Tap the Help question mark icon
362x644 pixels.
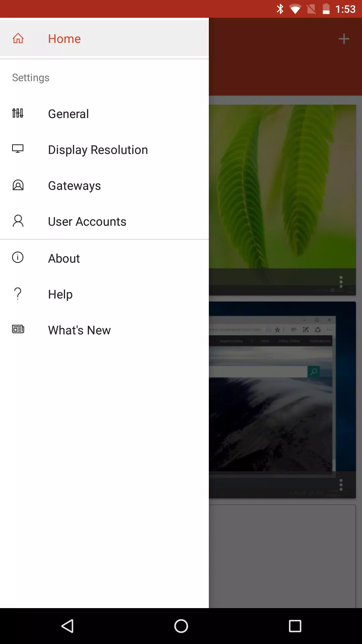tap(18, 293)
